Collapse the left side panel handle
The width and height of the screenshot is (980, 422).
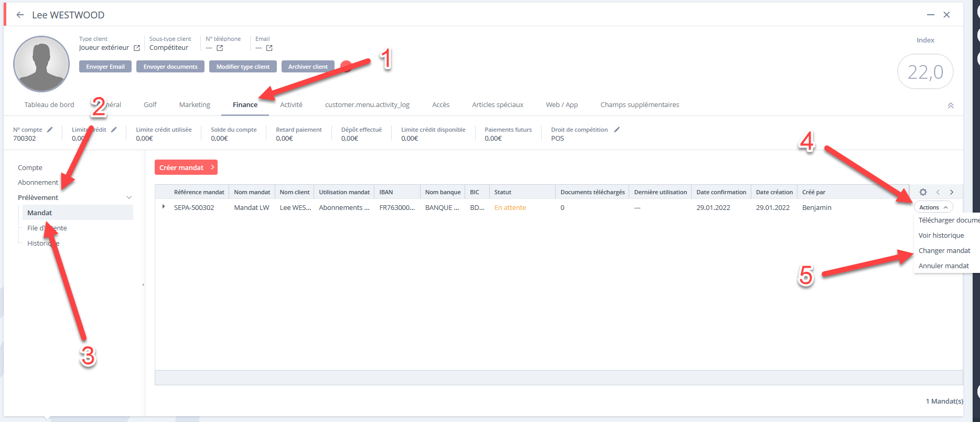point(143,285)
